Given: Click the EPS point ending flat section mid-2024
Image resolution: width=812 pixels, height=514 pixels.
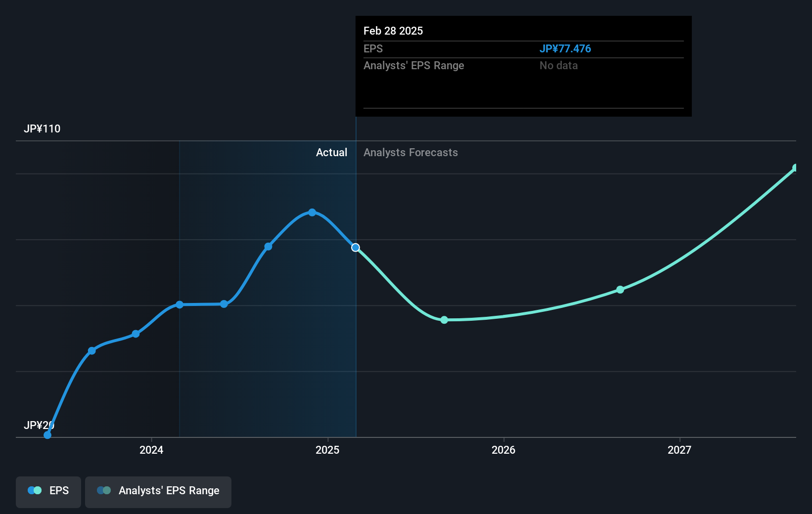Looking at the screenshot, I should [224, 304].
